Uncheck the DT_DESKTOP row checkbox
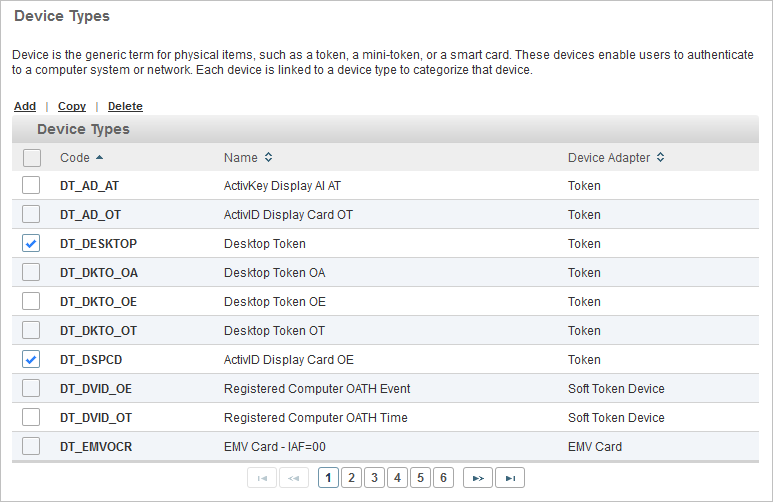The width and height of the screenshot is (773, 502). pyautogui.click(x=32, y=244)
